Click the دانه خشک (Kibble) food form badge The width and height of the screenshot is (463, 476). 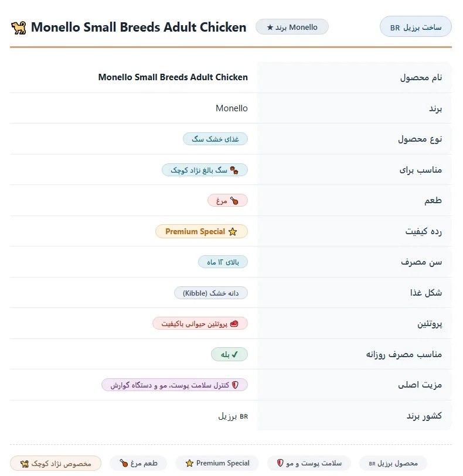click(x=211, y=293)
